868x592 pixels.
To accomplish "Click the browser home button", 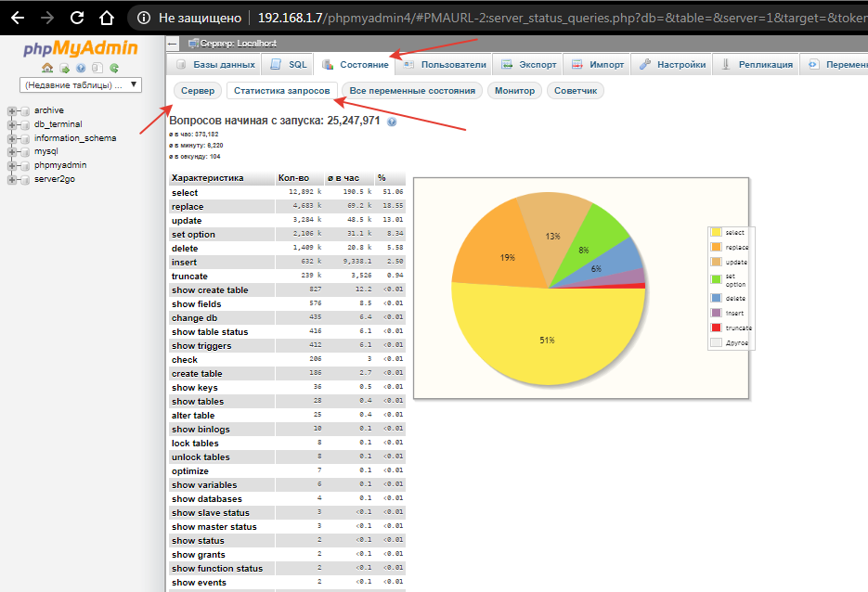I will pos(108,18).
